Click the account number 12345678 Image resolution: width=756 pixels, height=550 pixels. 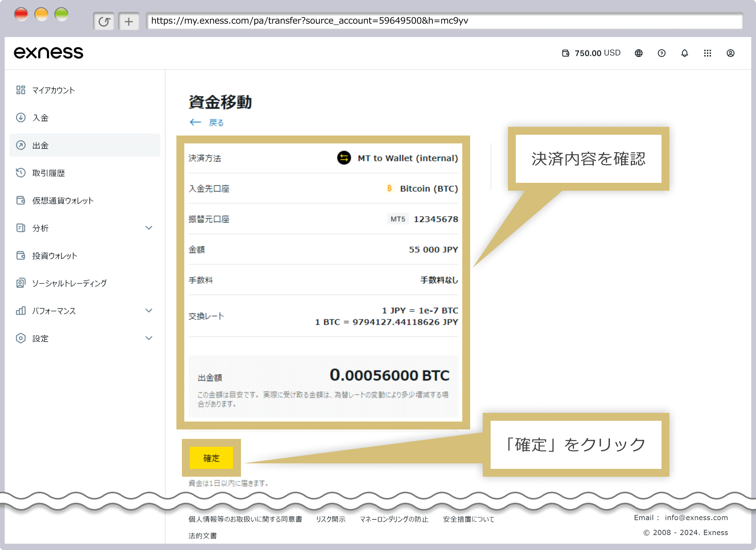coord(436,219)
